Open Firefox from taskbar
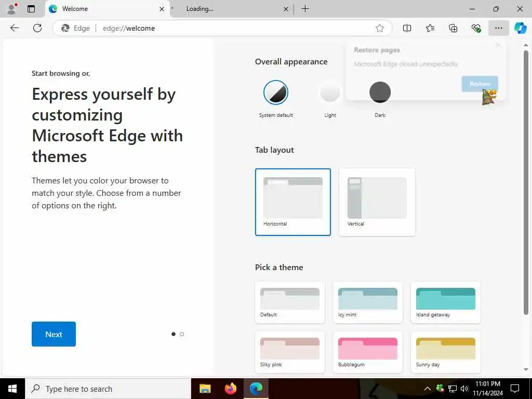 (230, 389)
